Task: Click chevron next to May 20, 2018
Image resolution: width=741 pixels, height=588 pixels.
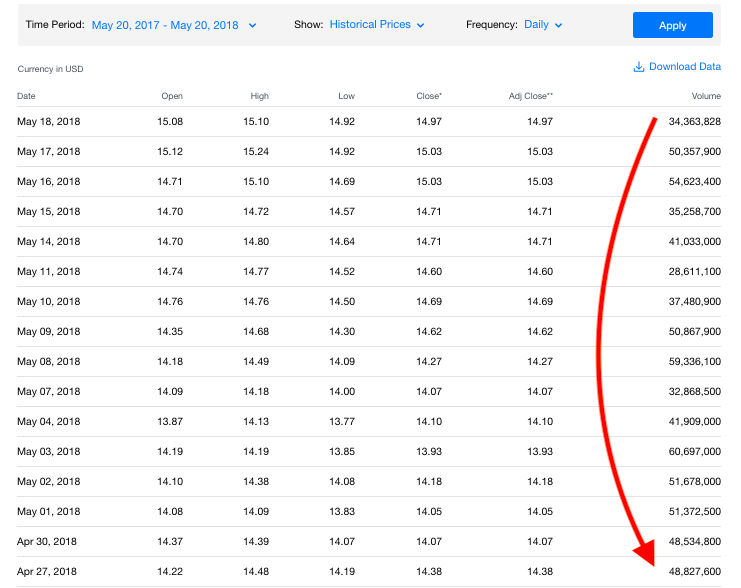Action: coord(252,26)
